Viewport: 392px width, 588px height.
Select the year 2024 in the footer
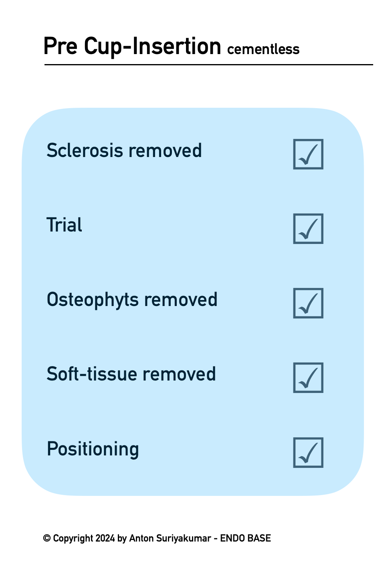[x=105, y=538]
